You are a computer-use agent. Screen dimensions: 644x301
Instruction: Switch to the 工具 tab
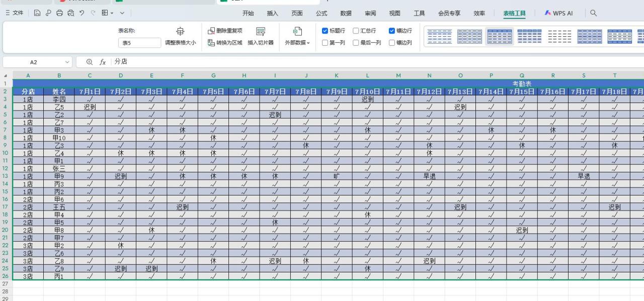coord(419,13)
